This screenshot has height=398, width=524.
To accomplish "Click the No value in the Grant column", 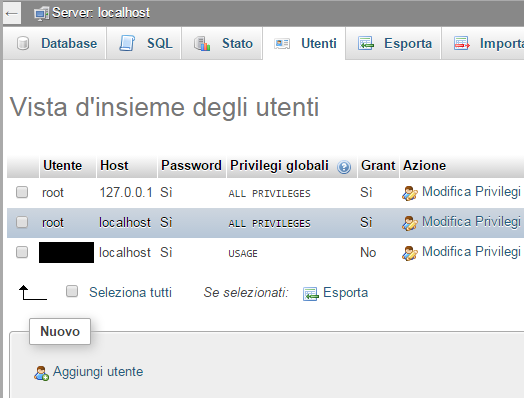I will [368, 253].
